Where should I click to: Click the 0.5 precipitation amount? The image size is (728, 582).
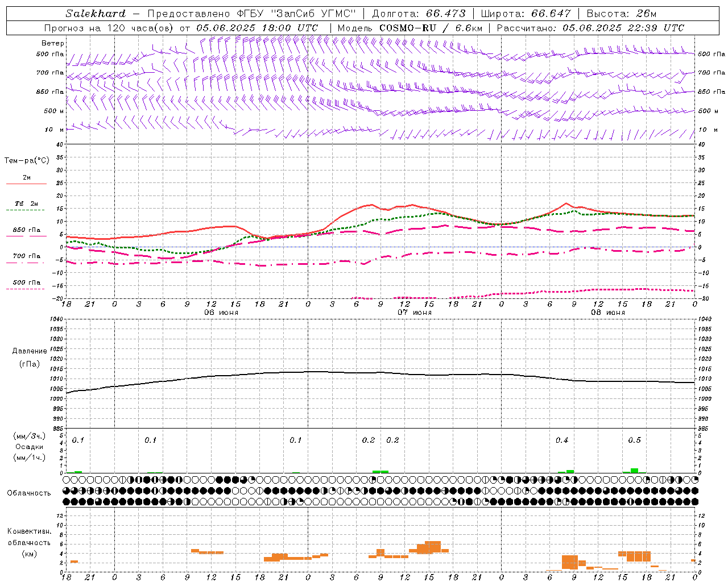(x=634, y=440)
